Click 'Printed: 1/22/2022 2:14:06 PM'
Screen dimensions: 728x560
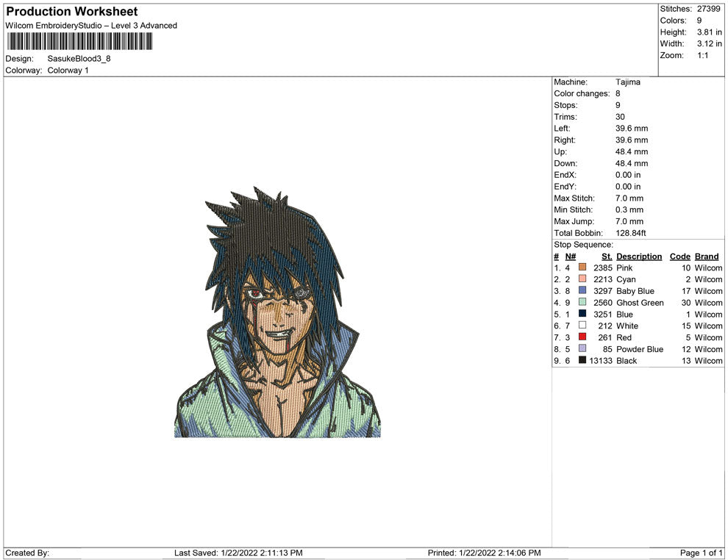(x=485, y=553)
